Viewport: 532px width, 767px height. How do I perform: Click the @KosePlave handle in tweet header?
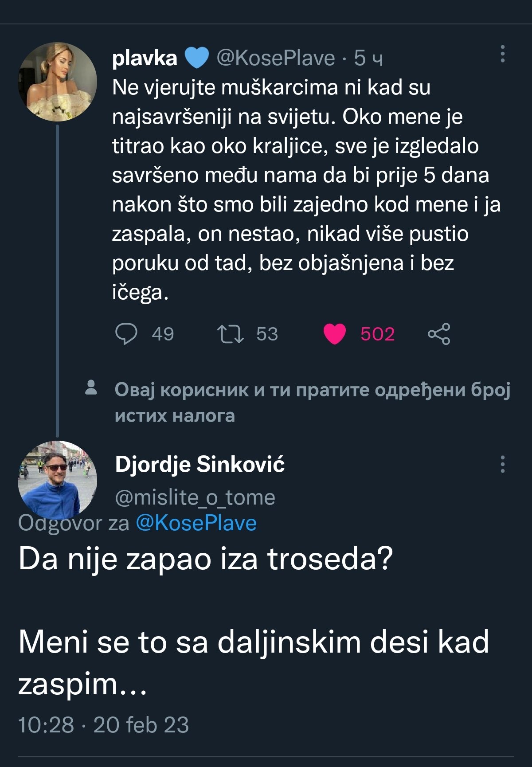coord(275,58)
